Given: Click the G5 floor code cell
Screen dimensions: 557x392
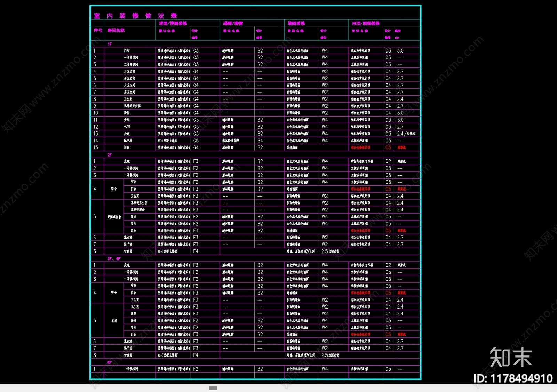Looking at the screenshot, I should pos(196,141).
